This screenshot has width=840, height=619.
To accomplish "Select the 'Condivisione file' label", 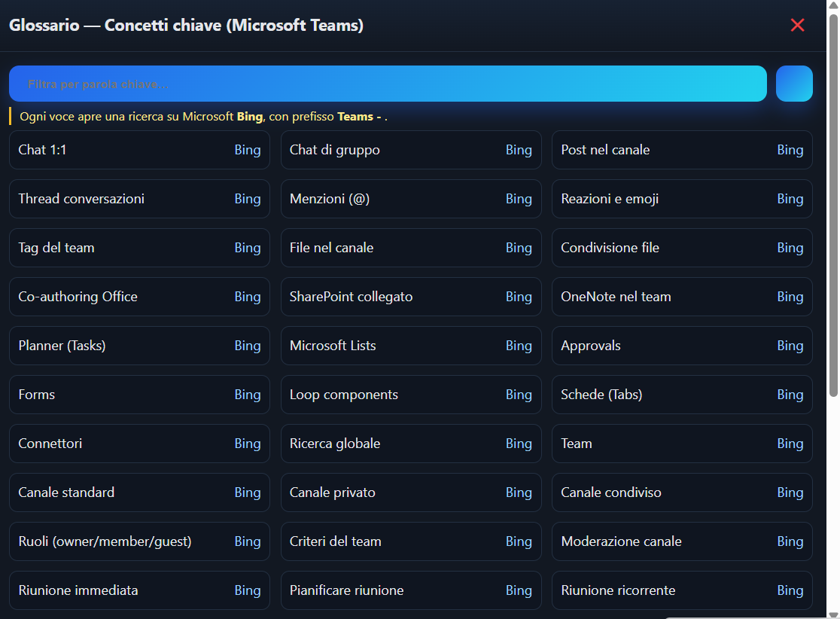I will [x=610, y=248].
